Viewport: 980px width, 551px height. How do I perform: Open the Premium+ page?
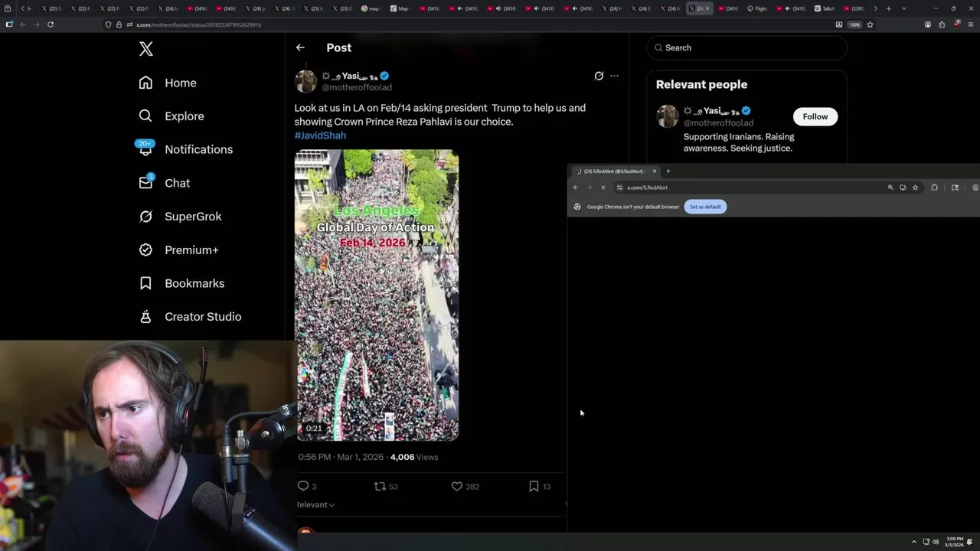pos(178,250)
